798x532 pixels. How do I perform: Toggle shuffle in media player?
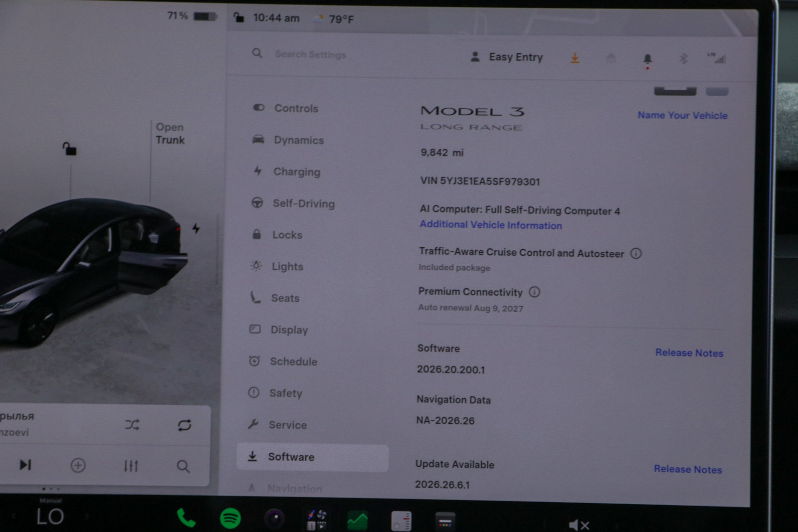(132, 425)
